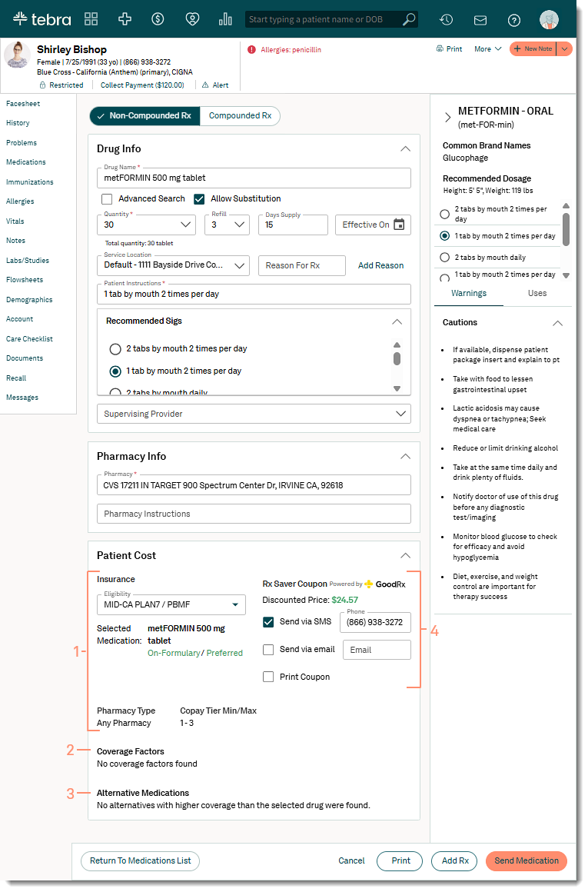The image size is (588, 892).
Task: Click the red allergy alert icon
Action: 251,49
